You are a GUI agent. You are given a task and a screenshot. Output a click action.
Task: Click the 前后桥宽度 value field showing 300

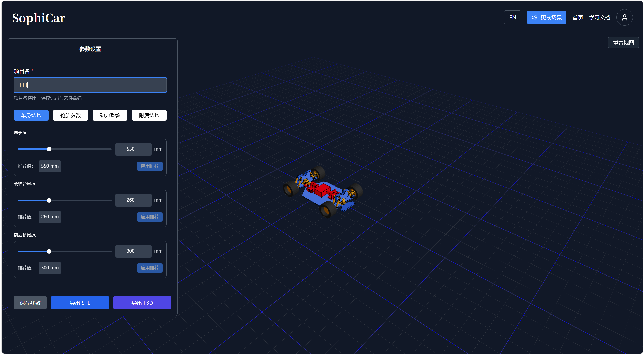pyautogui.click(x=133, y=251)
